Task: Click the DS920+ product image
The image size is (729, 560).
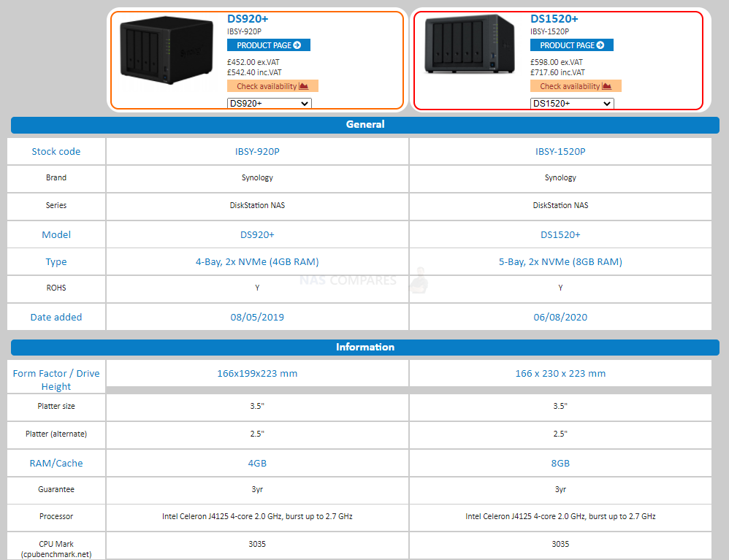Action: [167, 50]
